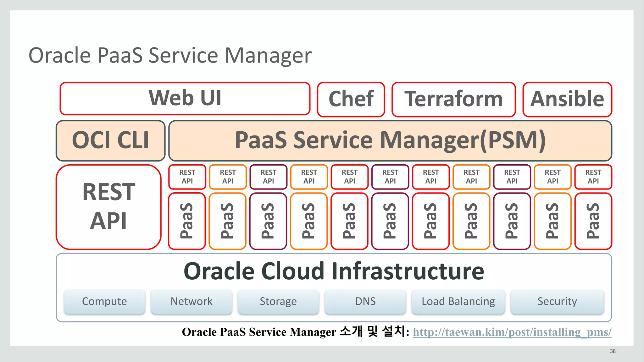The image size is (644, 362).
Task: Click the Load Balancing button
Action: (458, 301)
